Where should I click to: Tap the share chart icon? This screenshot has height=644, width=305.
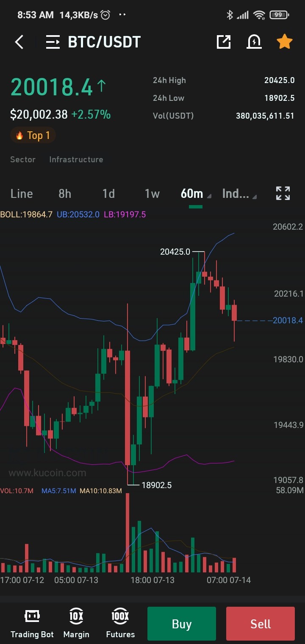[x=224, y=42]
